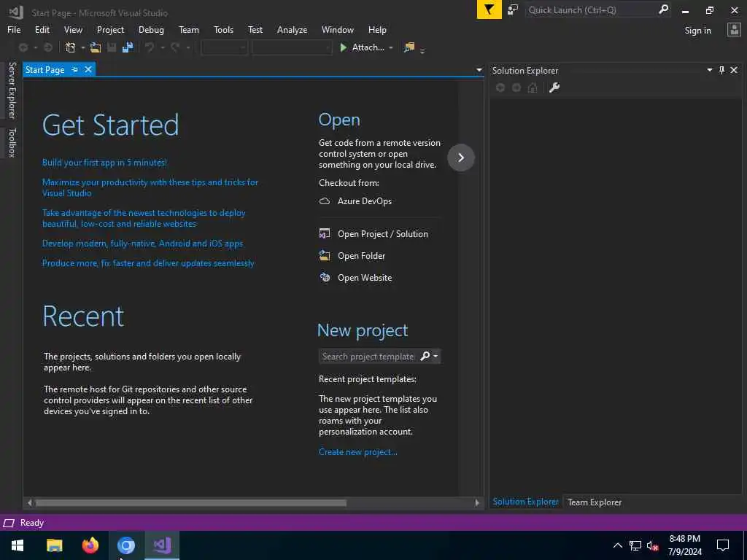The image size is (747, 560).
Task: Toggle pin on the Start Page tab
Action: pyautogui.click(x=75, y=69)
